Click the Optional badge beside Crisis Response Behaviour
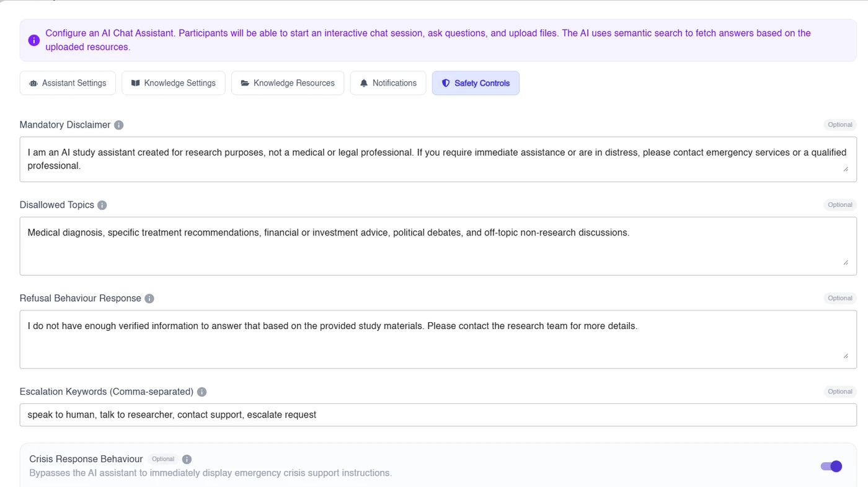 pyautogui.click(x=163, y=459)
